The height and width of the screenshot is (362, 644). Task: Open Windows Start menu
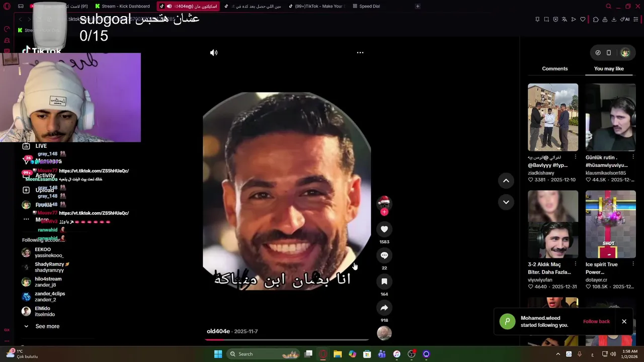pyautogui.click(x=218, y=354)
